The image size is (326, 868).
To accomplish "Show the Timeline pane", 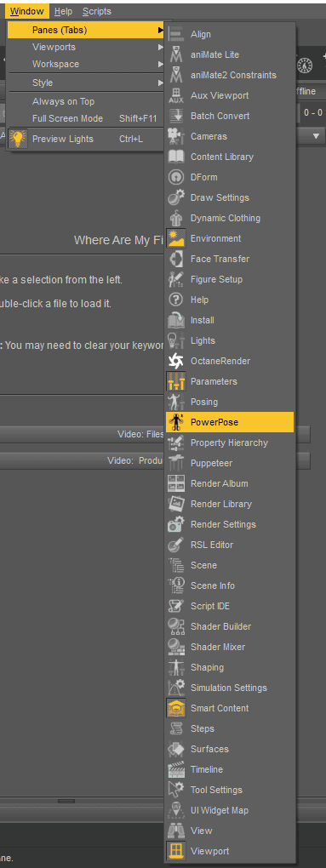I will pyautogui.click(x=230, y=769).
